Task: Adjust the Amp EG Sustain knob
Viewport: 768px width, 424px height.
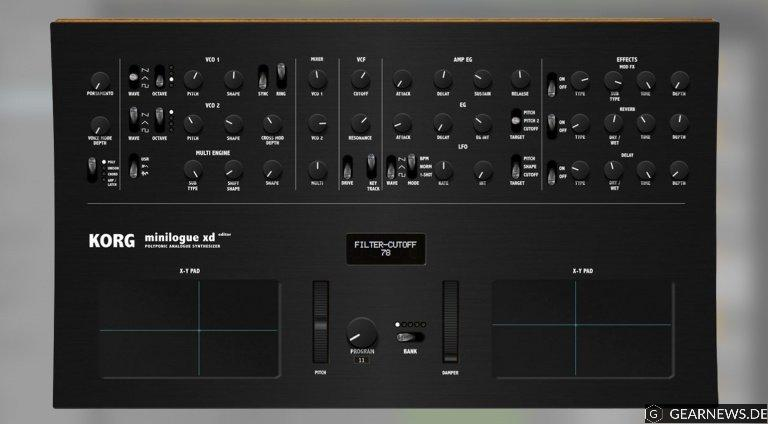Action: coord(482,79)
